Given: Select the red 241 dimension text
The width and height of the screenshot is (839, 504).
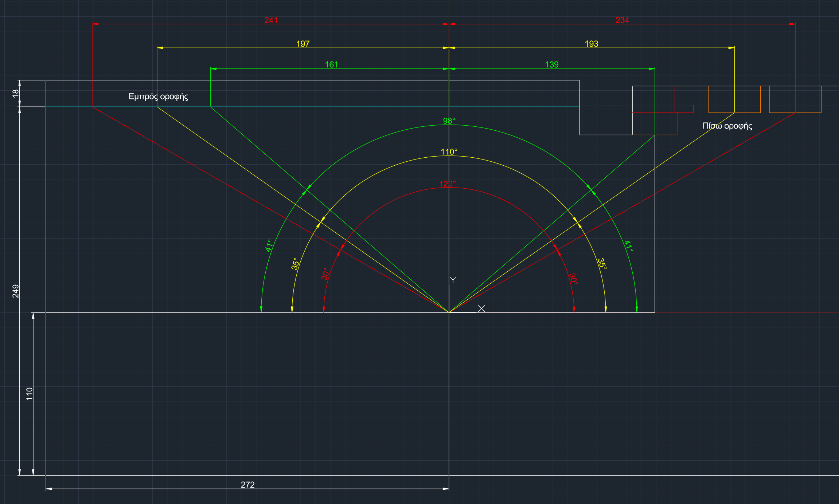Looking at the screenshot, I should (271, 20).
